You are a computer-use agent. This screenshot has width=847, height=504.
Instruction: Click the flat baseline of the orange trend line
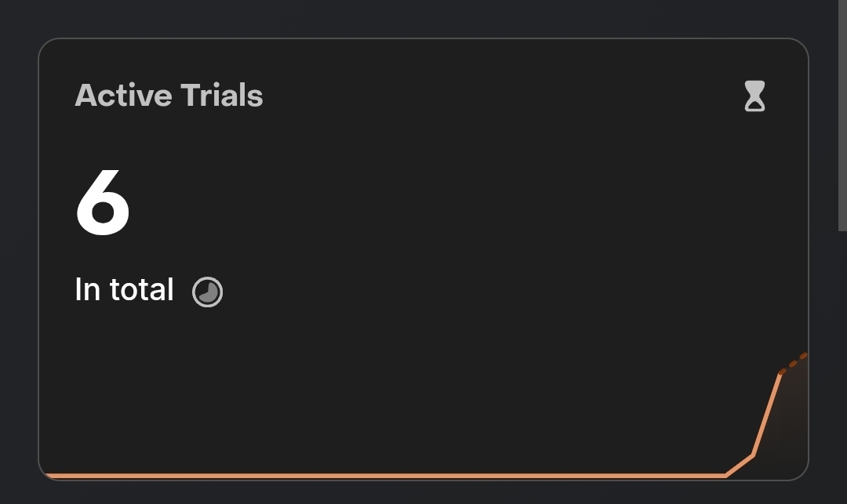[x=392, y=475]
